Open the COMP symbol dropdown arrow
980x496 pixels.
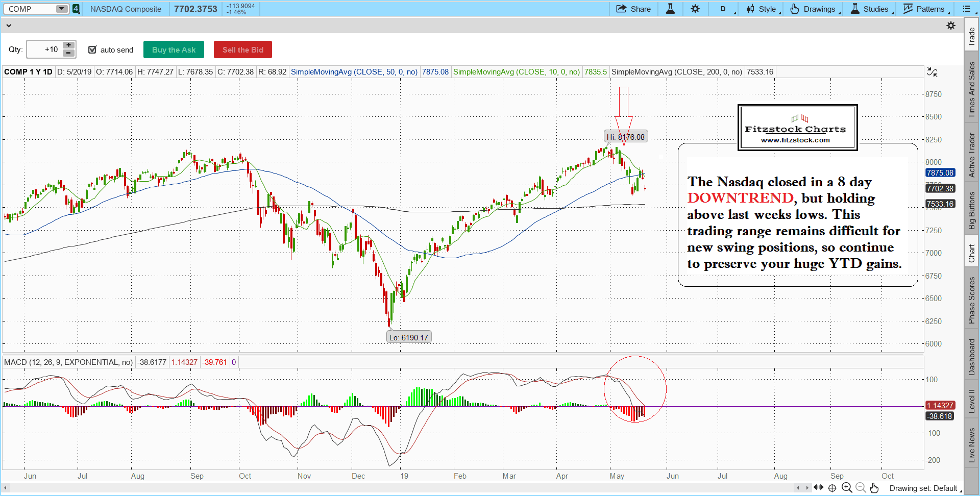pyautogui.click(x=61, y=9)
